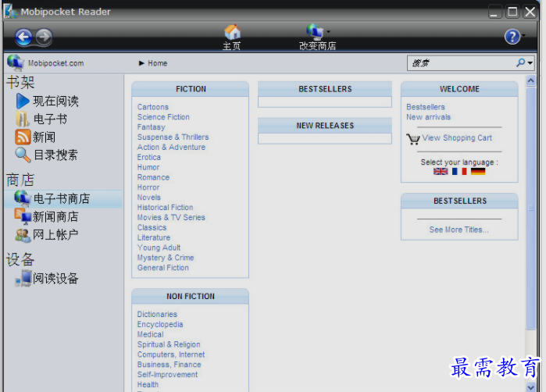The image size is (546, 392).
Task: Expand the 改变商店 dropdown arrow
Action: (x=328, y=32)
